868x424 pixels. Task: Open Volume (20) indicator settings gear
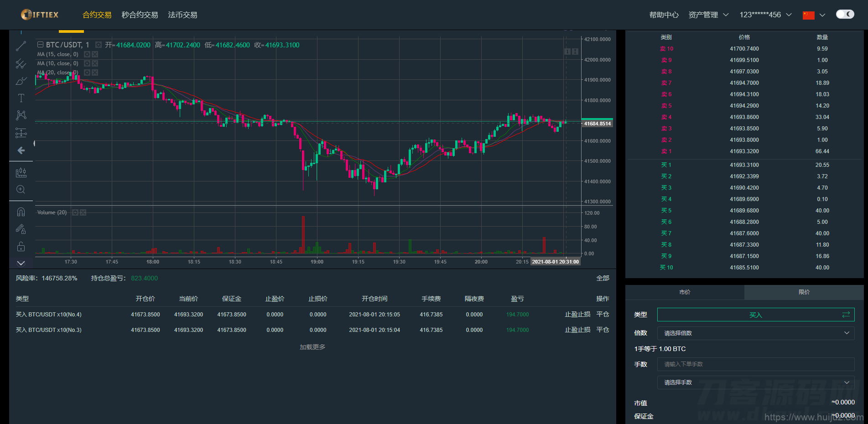75,212
